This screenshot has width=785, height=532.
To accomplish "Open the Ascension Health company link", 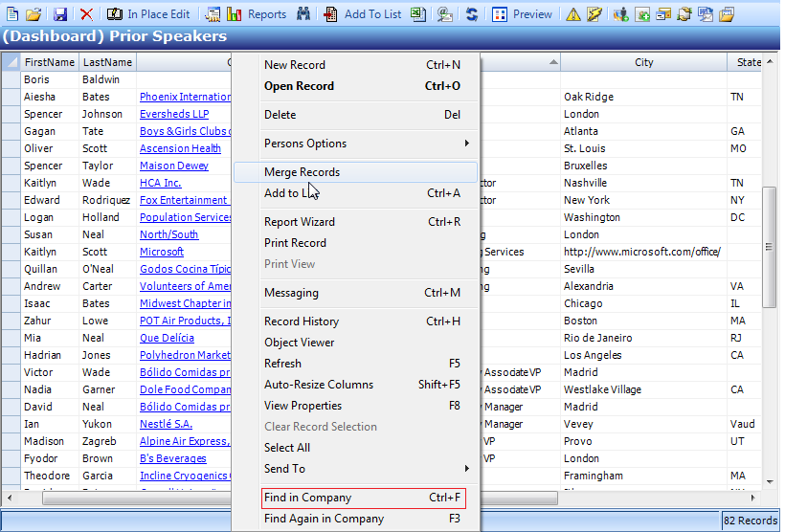I will coord(180,148).
